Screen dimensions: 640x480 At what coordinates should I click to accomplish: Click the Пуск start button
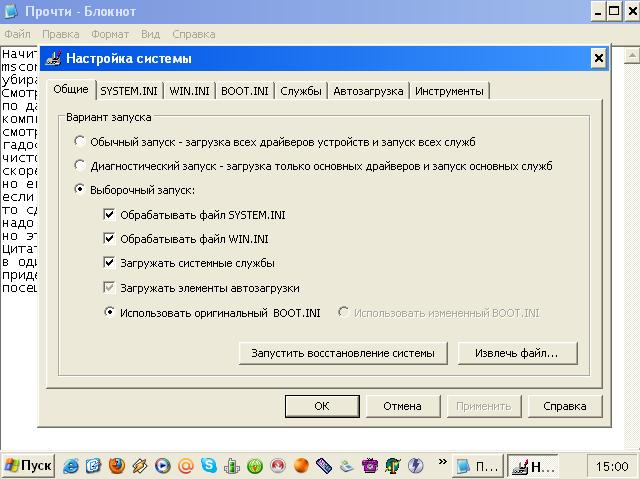coord(28,466)
